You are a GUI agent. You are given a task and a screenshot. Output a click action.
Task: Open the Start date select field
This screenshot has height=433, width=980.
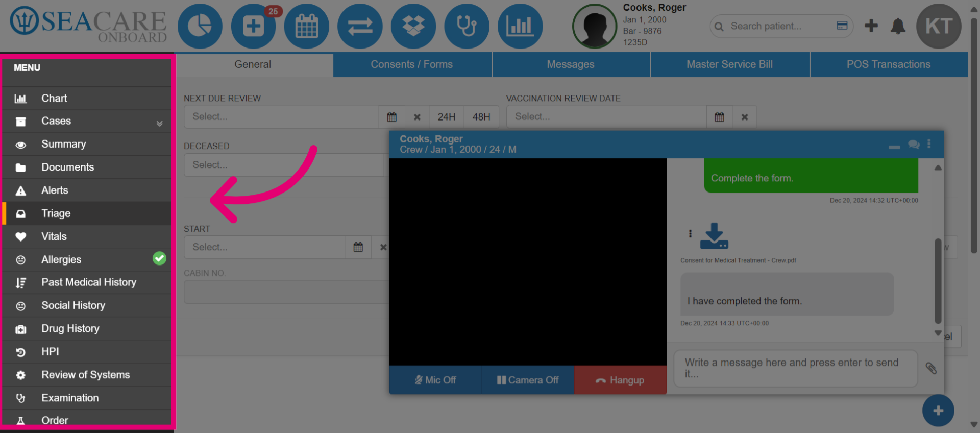click(x=264, y=247)
